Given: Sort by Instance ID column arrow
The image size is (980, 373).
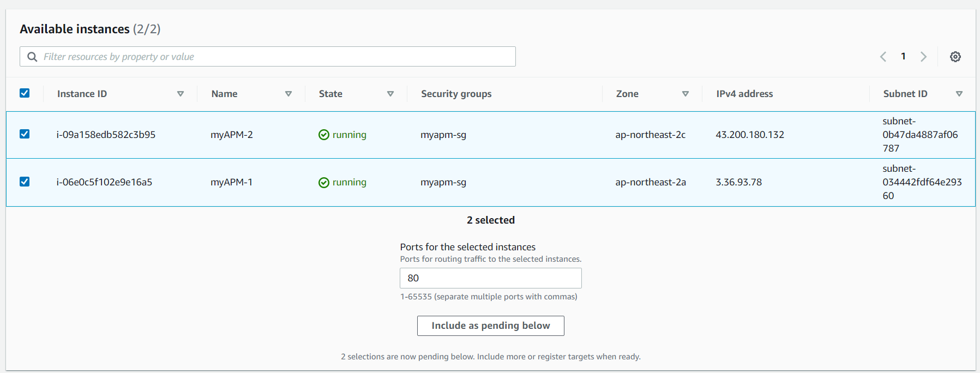Looking at the screenshot, I should (x=181, y=94).
